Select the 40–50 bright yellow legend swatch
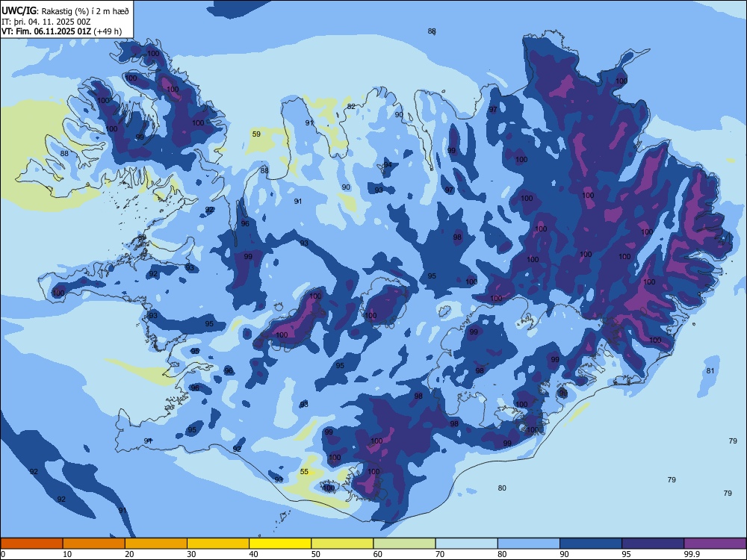The image size is (747, 560). pyautogui.click(x=280, y=544)
